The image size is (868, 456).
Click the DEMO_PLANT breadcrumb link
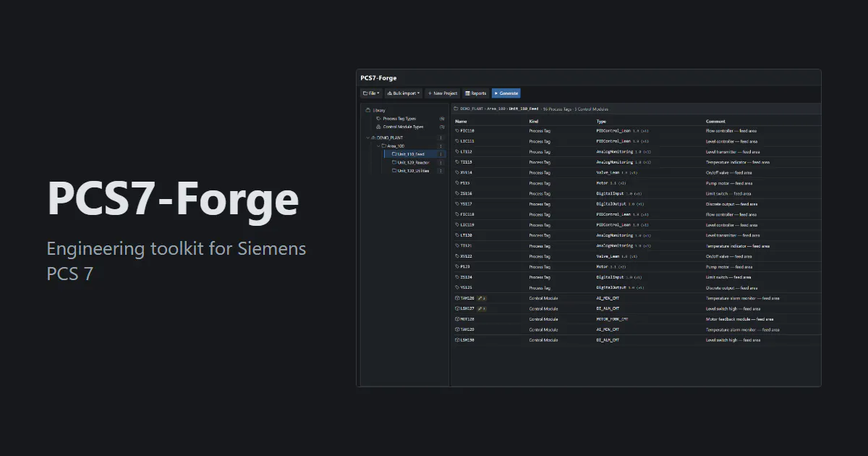point(472,109)
